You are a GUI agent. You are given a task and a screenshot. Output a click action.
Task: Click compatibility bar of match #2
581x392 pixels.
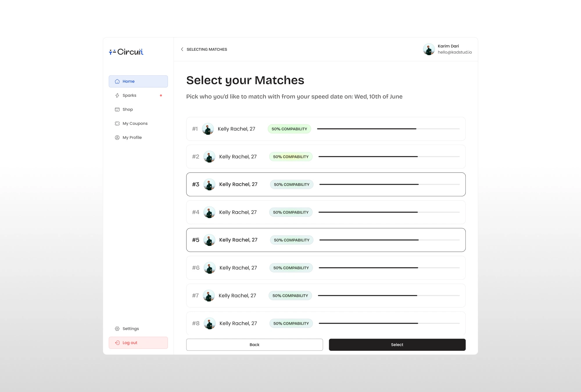pos(389,157)
